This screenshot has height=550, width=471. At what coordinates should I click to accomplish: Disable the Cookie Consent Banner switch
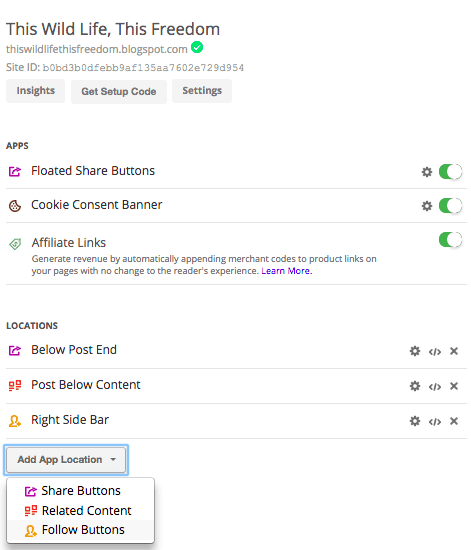(x=450, y=206)
